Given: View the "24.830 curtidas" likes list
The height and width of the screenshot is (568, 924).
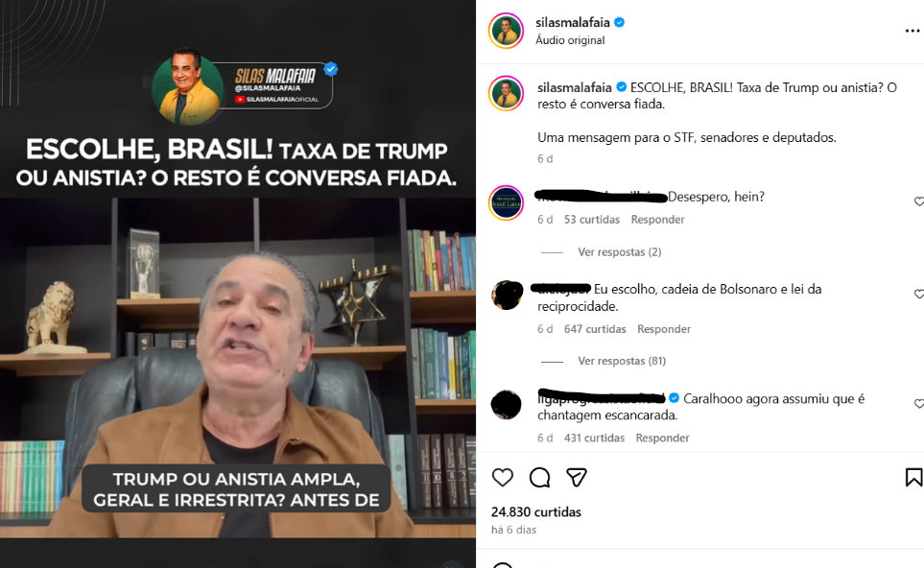Looking at the screenshot, I should 535,512.
